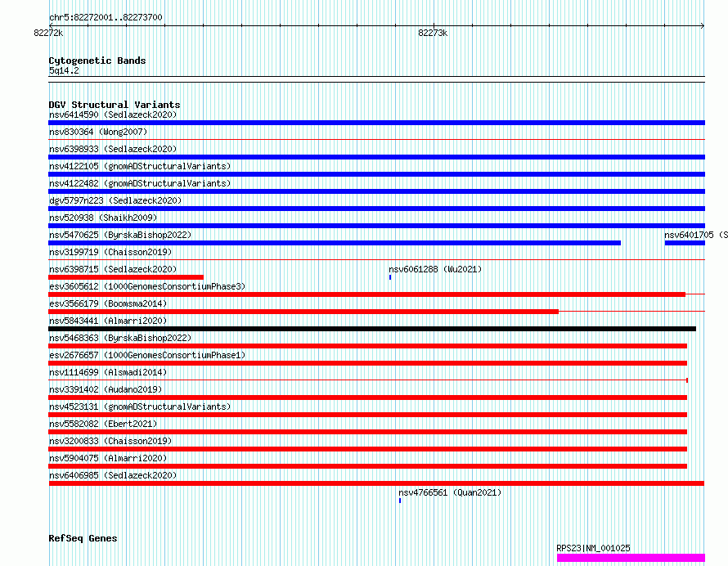This screenshot has height=566, width=728.
Task: Select the 5q14.2 band label
Action: 64,70
